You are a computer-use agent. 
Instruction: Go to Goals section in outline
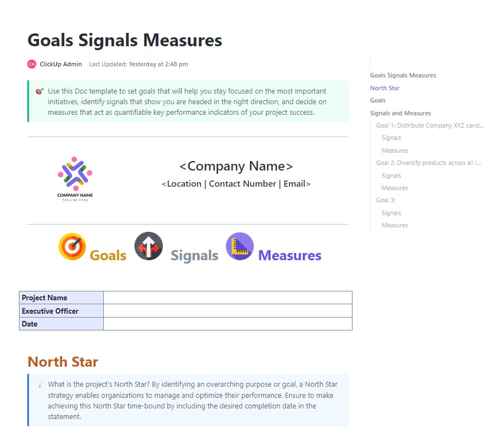[x=378, y=100]
